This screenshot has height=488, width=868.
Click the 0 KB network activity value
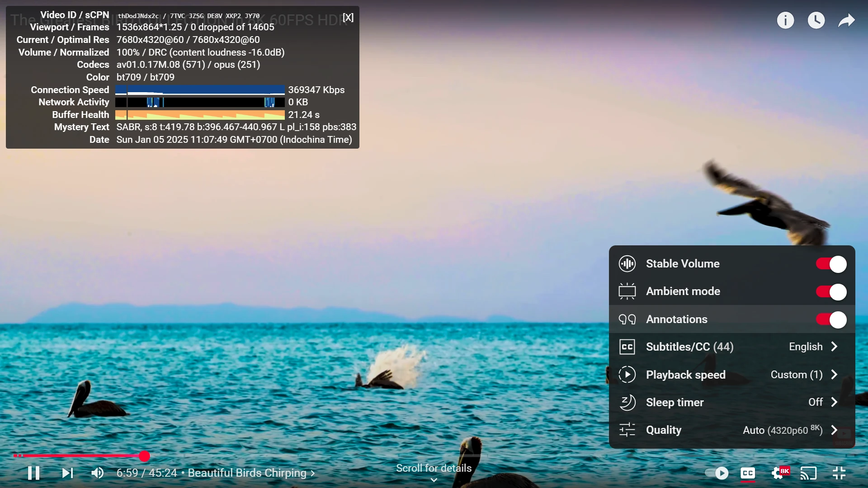(298, 103)
